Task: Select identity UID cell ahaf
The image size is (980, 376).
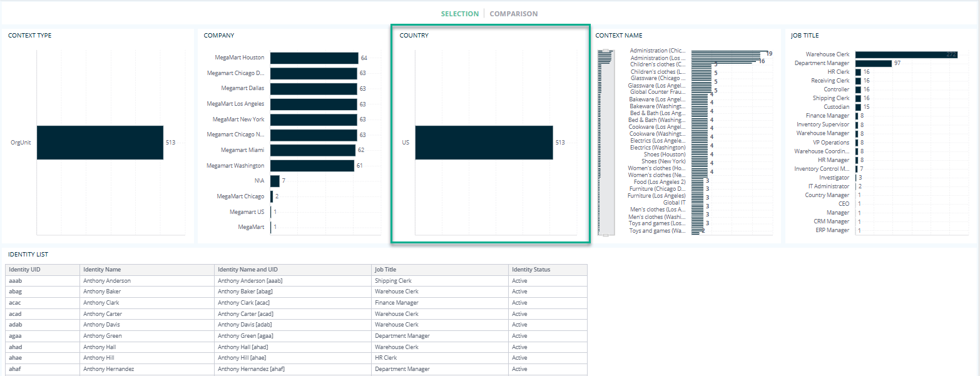Action: [43, 369]
